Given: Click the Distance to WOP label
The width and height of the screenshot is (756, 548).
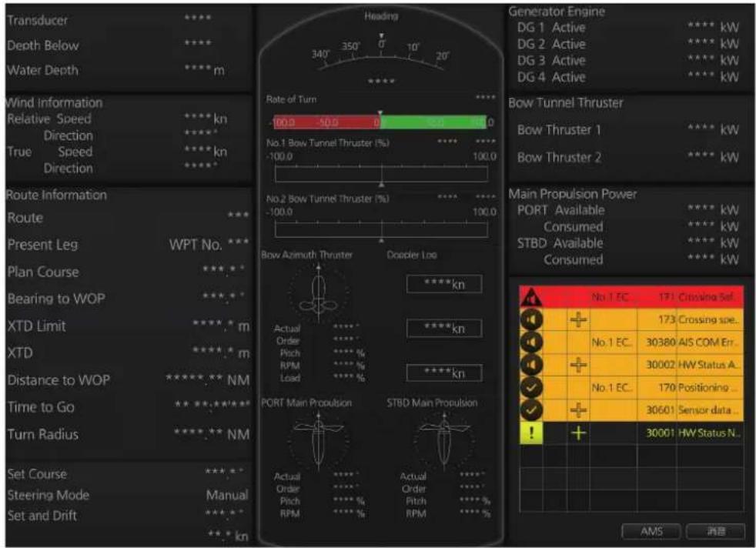Looking at the screenshot, I should pos(59,380).
